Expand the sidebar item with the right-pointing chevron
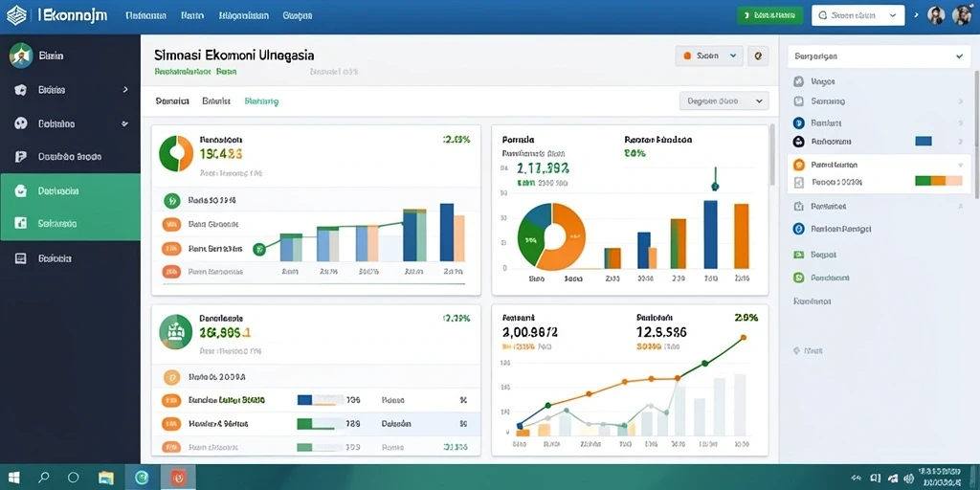The width and height of the screenshot is (980, 490). click(x=125, y=90)
